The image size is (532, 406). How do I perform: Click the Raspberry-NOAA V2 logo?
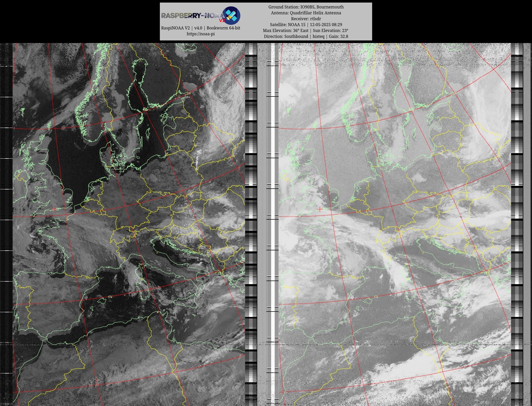pyautogui.click(x=201, y=15)
